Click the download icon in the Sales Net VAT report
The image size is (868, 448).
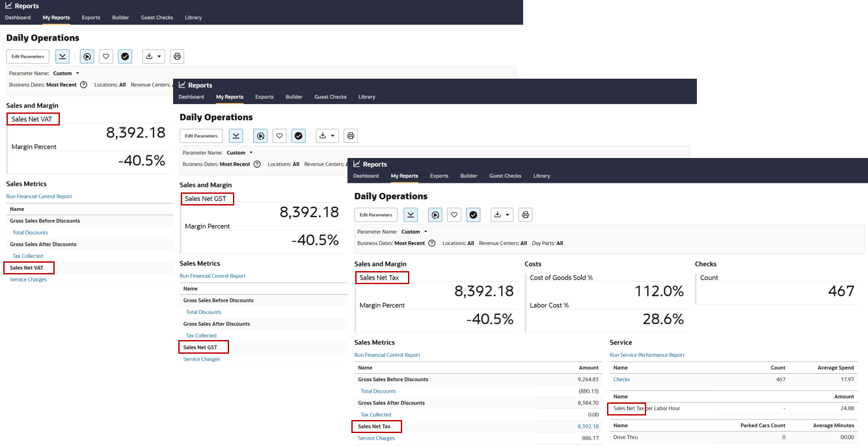150,57
